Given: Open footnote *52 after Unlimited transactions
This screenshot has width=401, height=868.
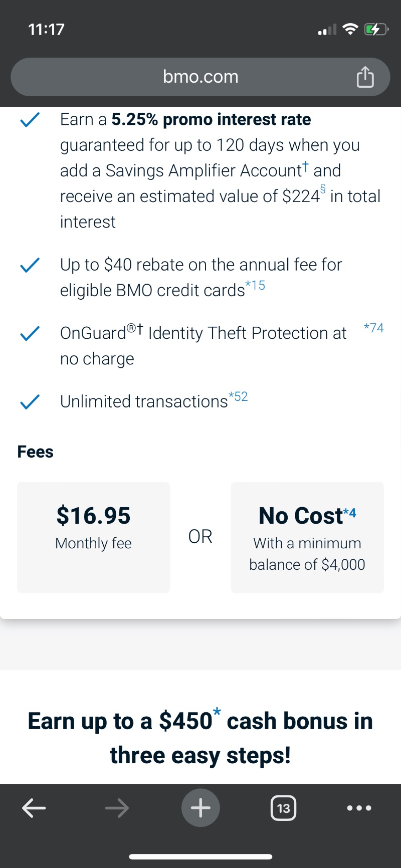Looking at the screenshot, I should (x=238, y=396).
